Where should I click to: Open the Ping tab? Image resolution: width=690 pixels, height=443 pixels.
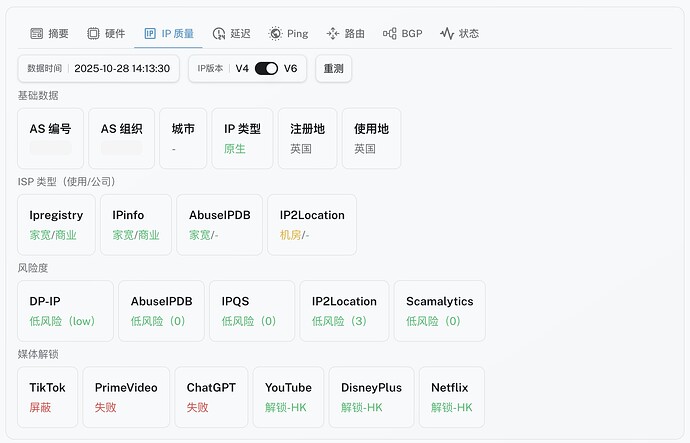288,33
